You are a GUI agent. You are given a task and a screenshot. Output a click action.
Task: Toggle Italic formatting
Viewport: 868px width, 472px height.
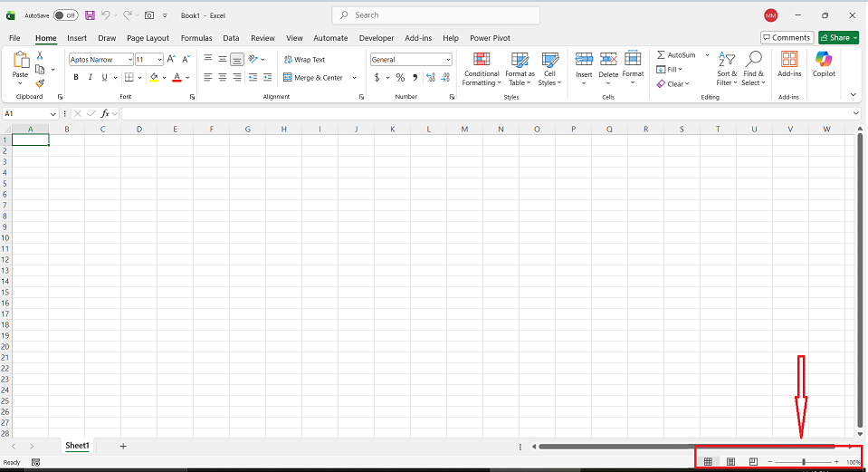[x=91, y=78]
